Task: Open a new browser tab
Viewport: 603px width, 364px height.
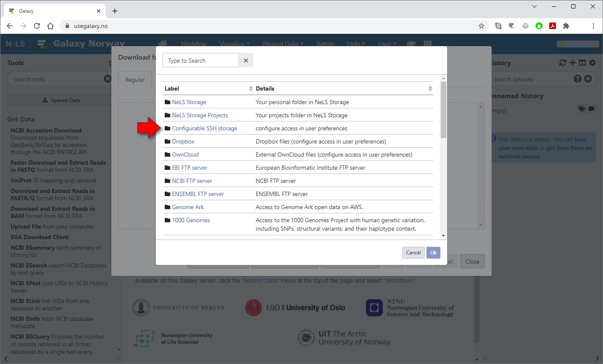Action: pos(115,11)
